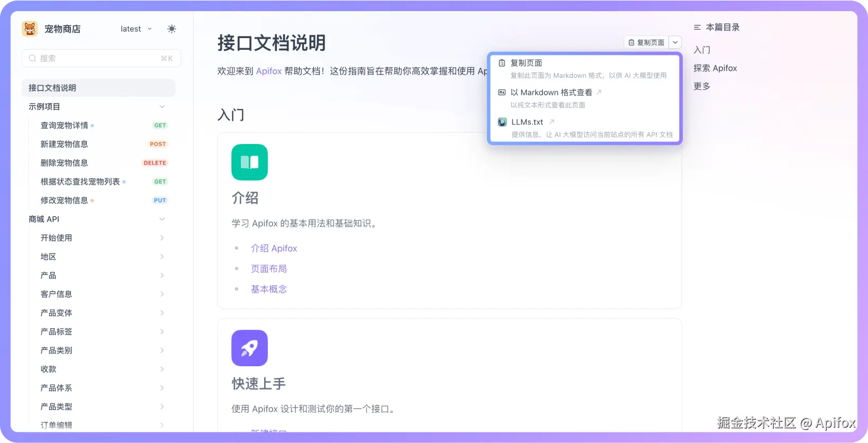Click the purple rocket 快速上手 icon
The image size is (868, 443).
[x=249, y=348]
